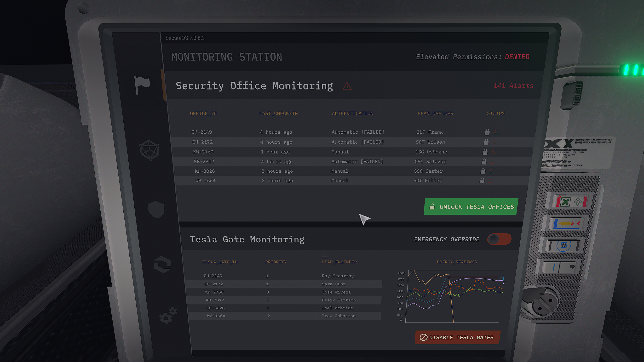This screenshot has height=362, width=644.
Task: Select office WH-1664 in security table
Action: click(x=206, y=180)
